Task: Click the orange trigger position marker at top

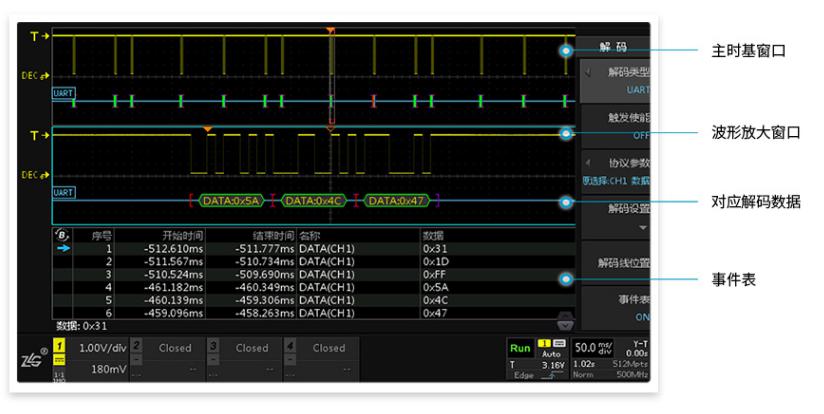Action: (x=330, y=31)
